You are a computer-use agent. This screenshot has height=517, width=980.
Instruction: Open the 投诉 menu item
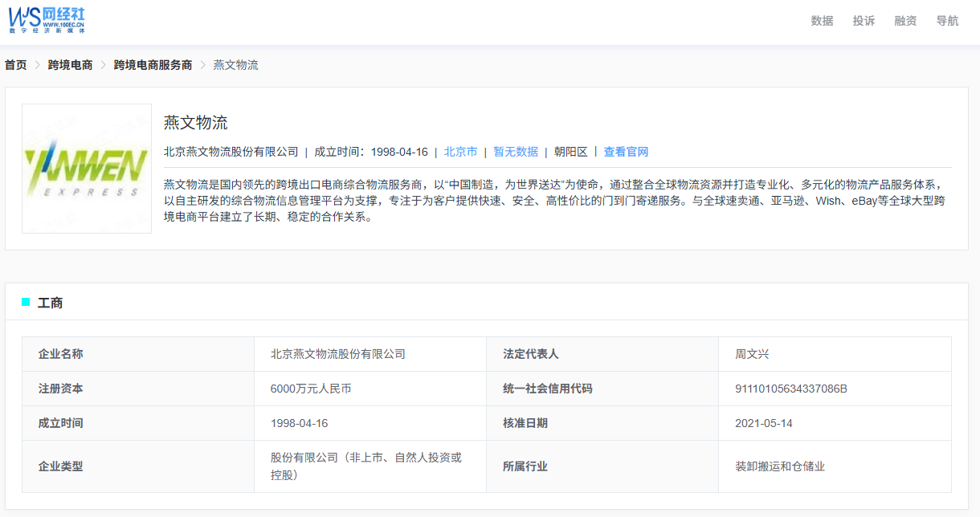tap(864, 21)
